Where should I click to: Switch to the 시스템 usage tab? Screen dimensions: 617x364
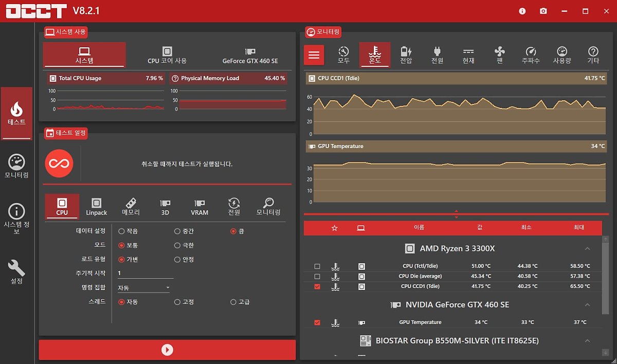[84, 55]
